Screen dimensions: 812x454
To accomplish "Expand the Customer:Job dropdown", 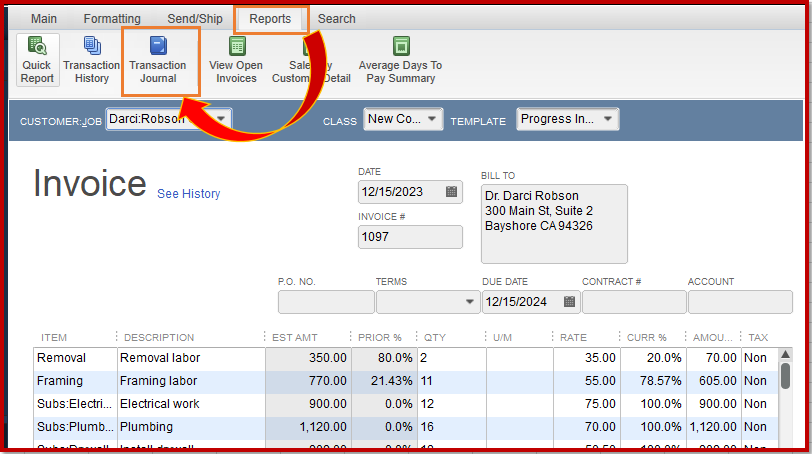I will pyautogui.click(x=221, y=119).
